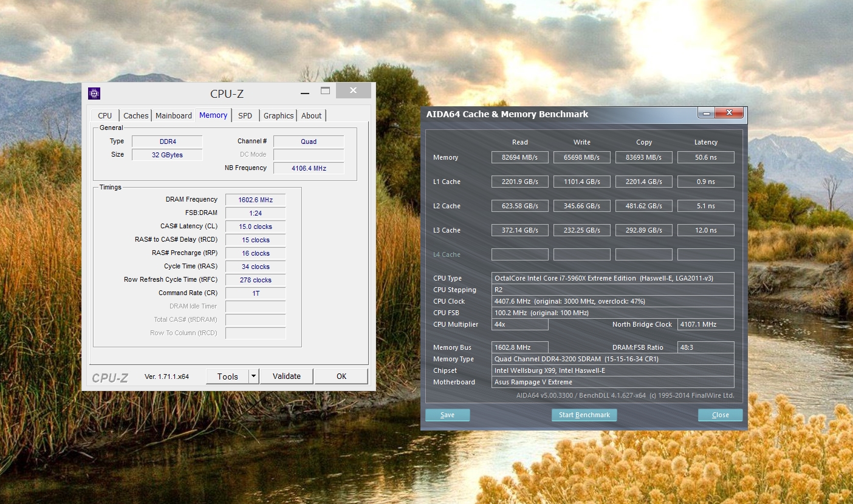The image size is (853, 504).
Task: Click the tRCD value 15 clocks
Action: point(255,240)
